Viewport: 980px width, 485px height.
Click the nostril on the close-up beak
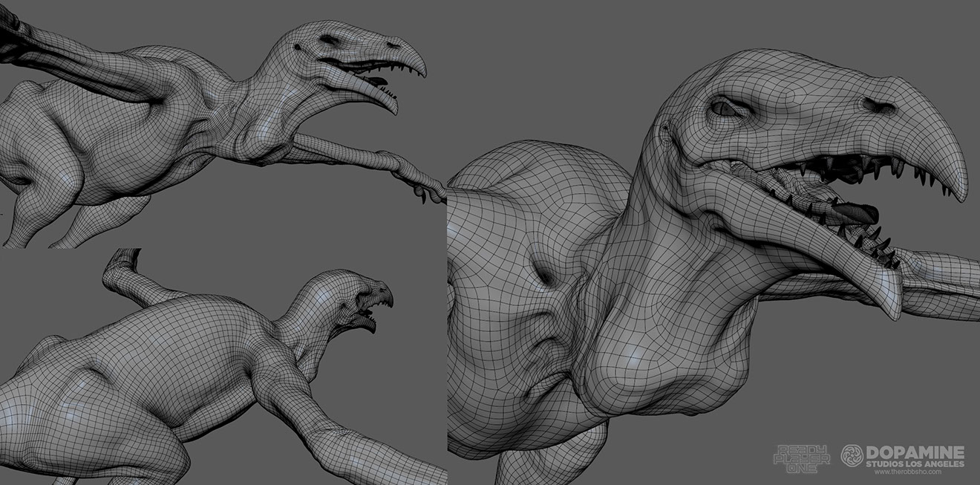(879, 105)
